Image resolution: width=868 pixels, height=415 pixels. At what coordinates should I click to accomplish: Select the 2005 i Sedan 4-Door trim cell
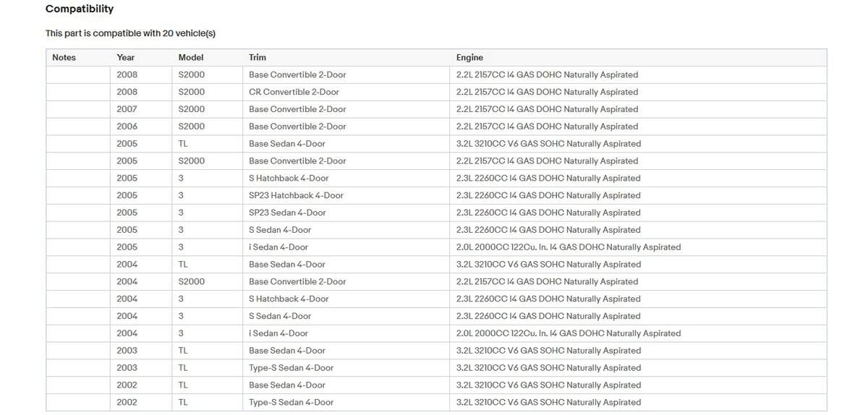tap(278, 247)
